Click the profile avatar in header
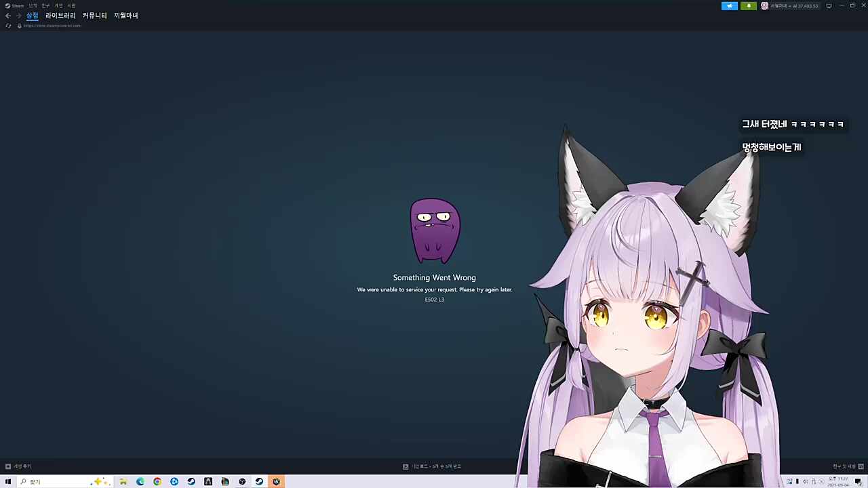Screen dimensions: 868x488 (764, 6)
